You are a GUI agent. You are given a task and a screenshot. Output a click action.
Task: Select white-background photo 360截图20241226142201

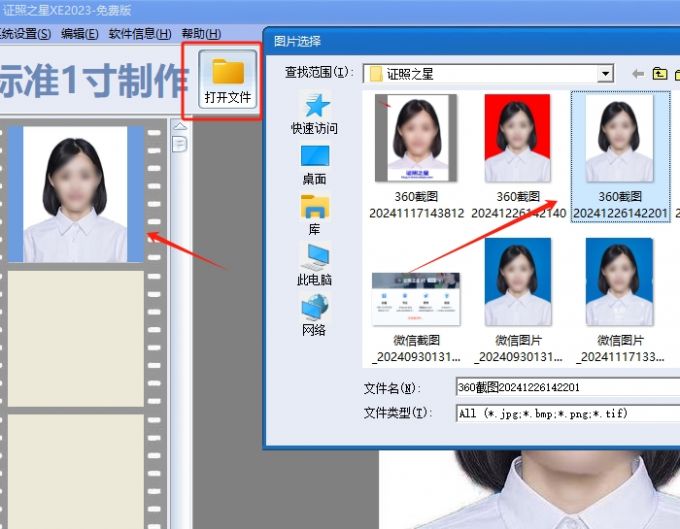[620, 157]
